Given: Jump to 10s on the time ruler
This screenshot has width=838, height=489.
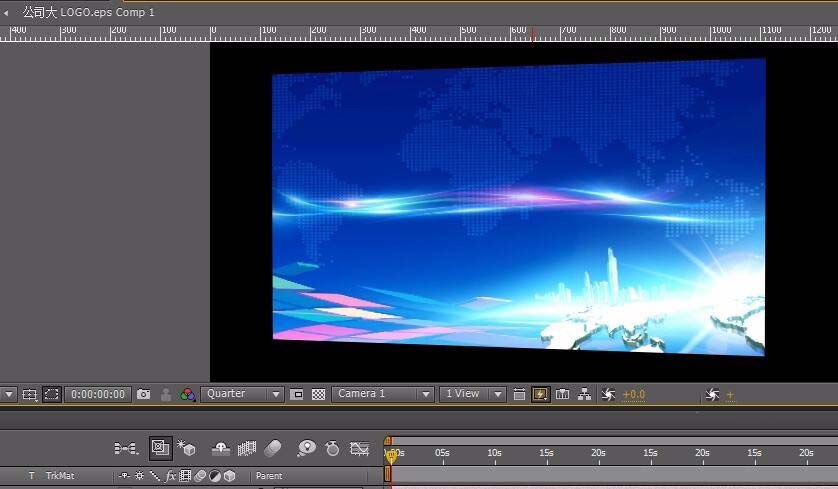Looking at the screenshot, I should click(494, 453).
